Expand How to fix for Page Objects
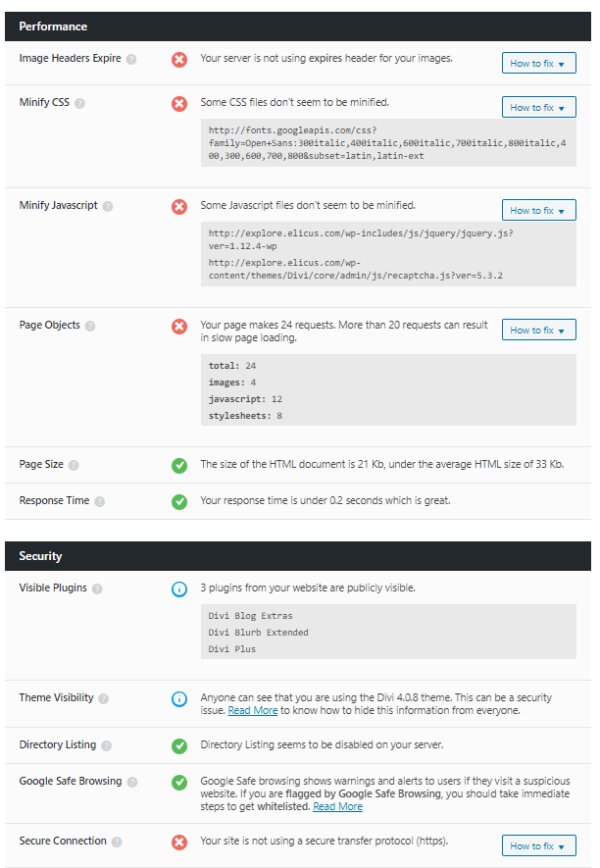This screenshot has height=868, width=600. pyautogui.click(x=538, y=330)
